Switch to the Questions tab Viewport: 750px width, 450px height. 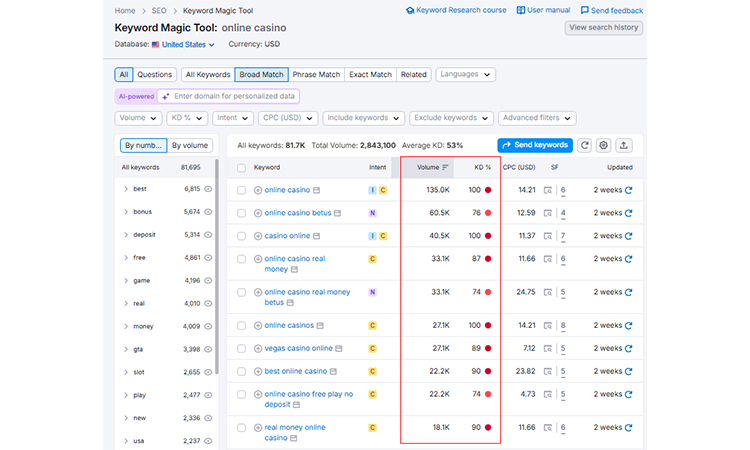pos(154,75)
